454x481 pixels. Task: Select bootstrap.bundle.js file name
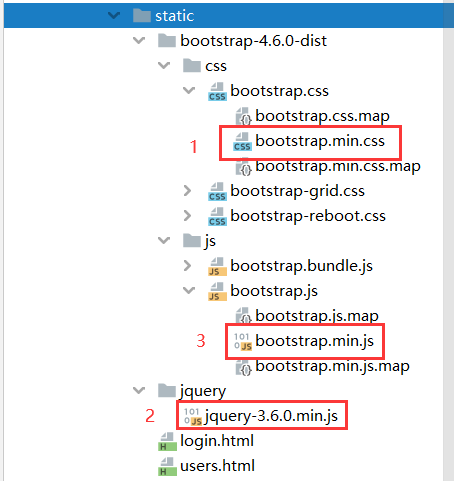[301, 266]
